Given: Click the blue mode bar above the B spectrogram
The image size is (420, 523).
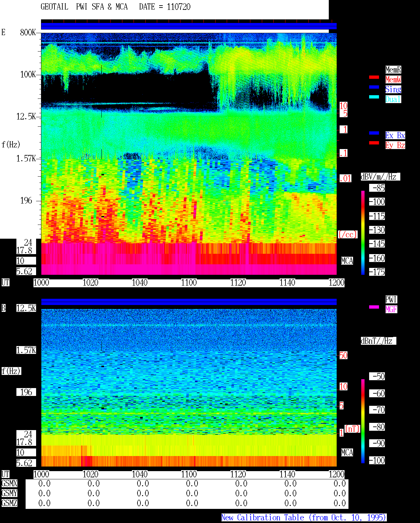Looking at the screenshot, I should tap(189, 302).
